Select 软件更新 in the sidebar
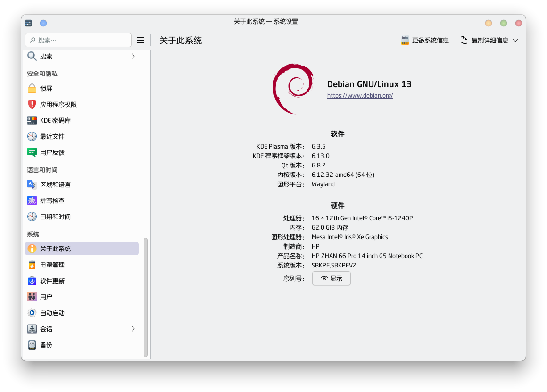Image resolution: width=547 pixels, height=392 pixels. tap(82, 281)
